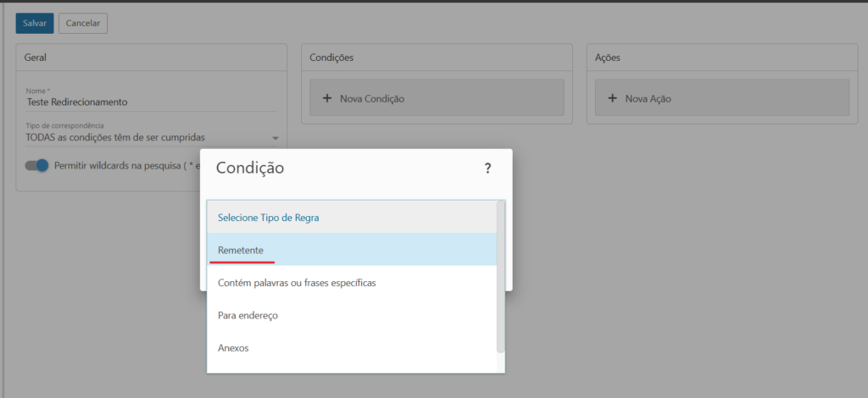
Task: Open help question mark in Condição dialog
Action: [x=487, y=169]
